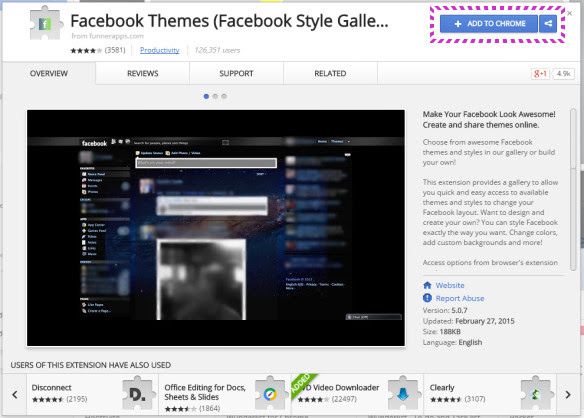
Task: Click the Language: English text
Action: (x=453, y=342)
